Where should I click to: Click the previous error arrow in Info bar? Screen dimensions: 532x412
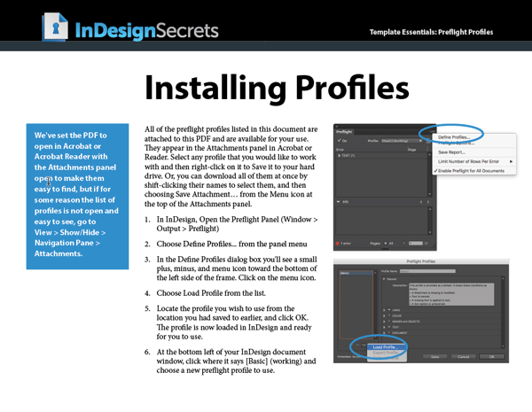point(421,202)
